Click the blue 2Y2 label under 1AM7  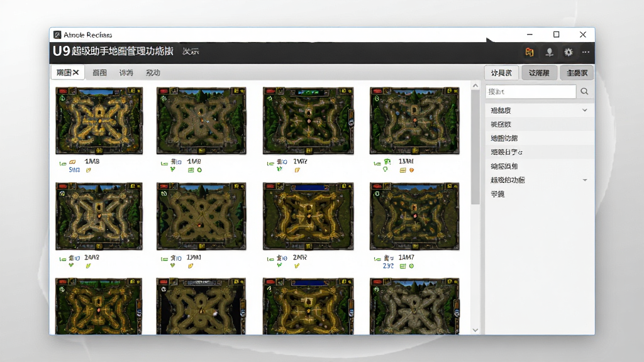(x=388, y=266)
